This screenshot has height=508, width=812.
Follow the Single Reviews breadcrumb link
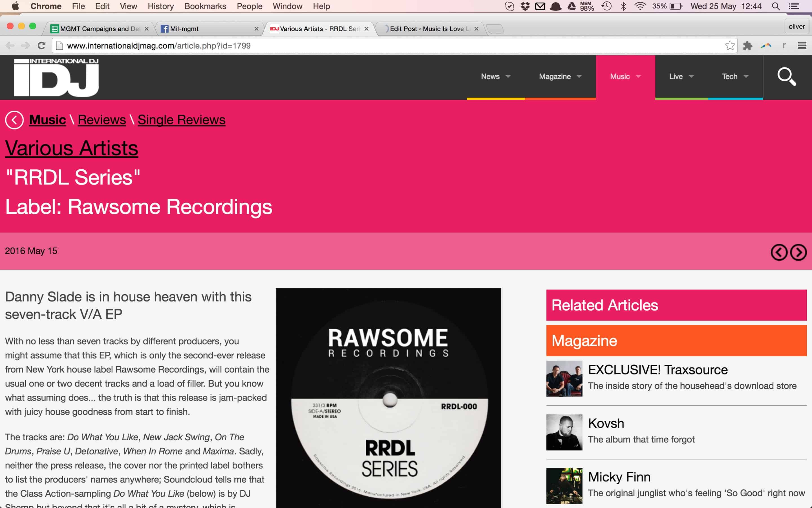point(182,120)
